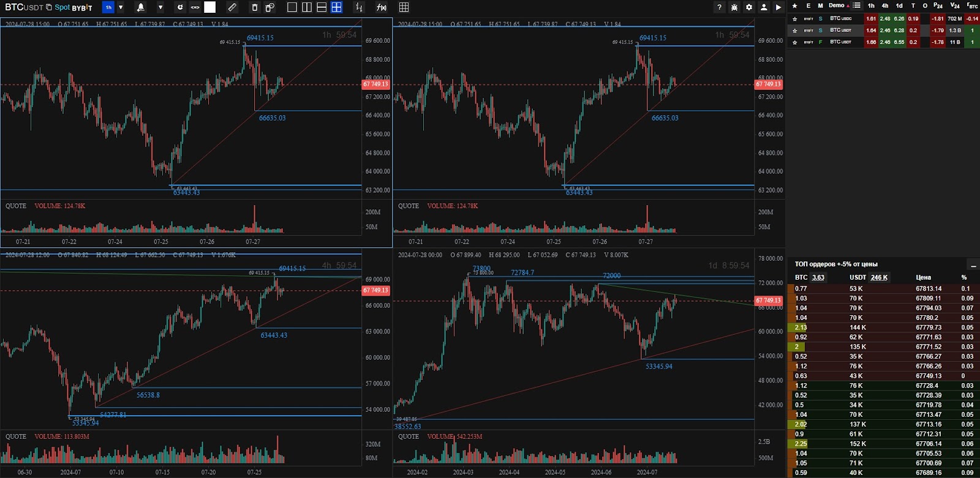This screenshot has height=478, width=980.
Task: Click the 53345.94 level label on daily chart
Action: (659, 367)
